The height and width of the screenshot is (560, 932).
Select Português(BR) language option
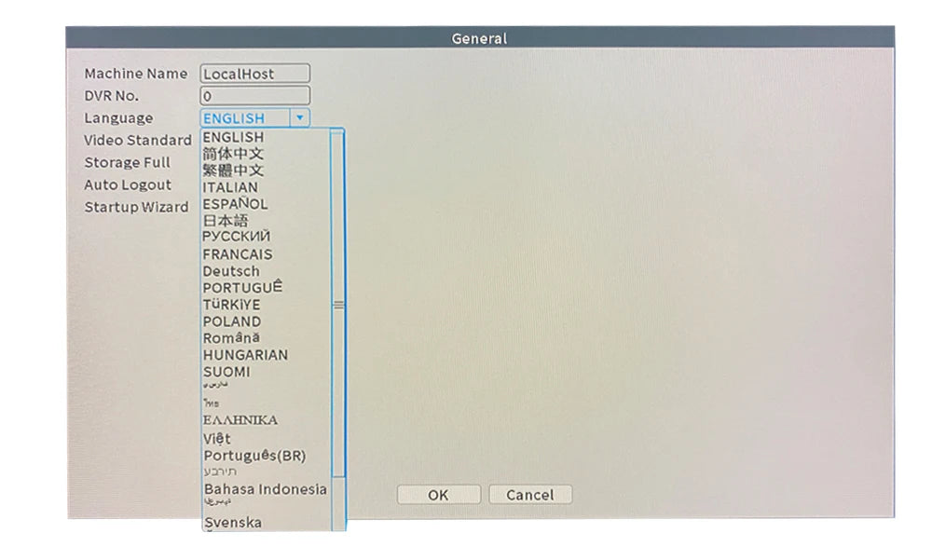point(254,456)
